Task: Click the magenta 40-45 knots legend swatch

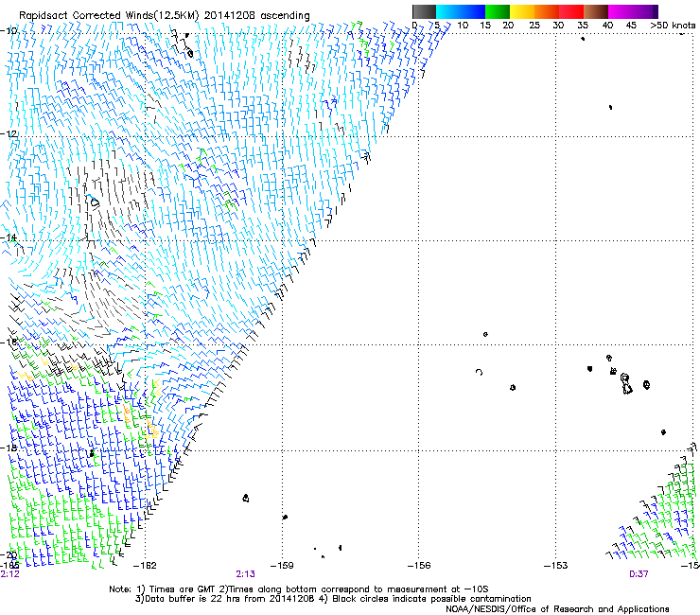Action: pyautogui.click(x=621, y=11)
